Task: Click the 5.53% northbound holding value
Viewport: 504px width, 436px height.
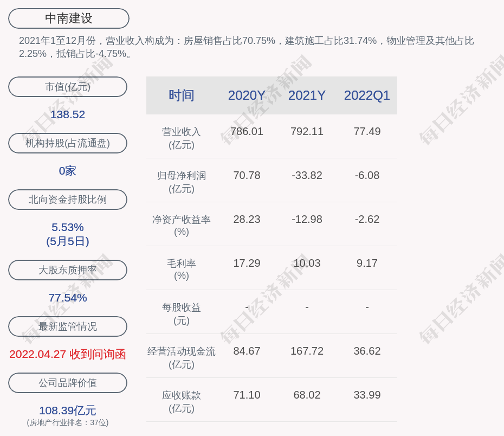Action: pos(68,227)
